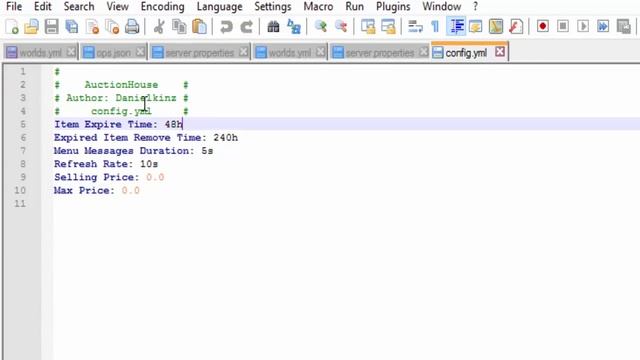Toggle Word Wrap toolbar icon

tap(415, 27)
